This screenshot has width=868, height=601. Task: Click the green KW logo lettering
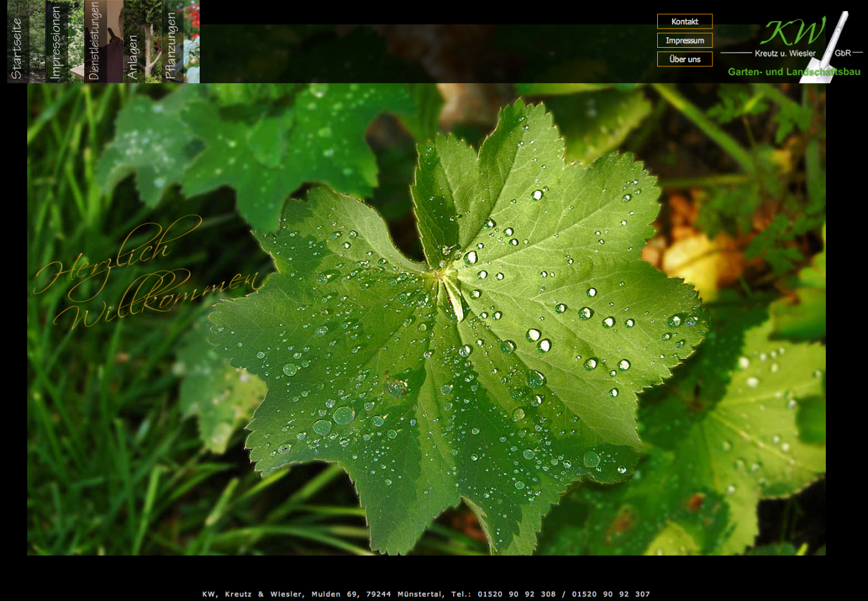(x=792, y=32)
